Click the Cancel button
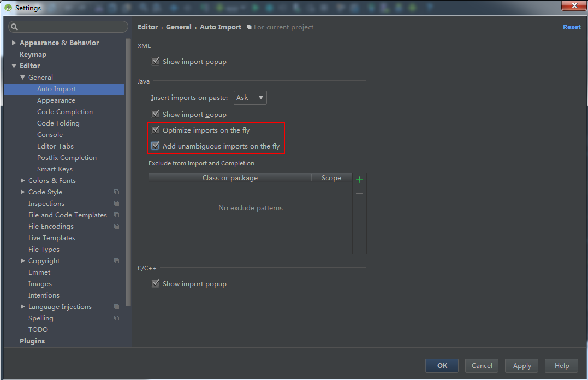Image resolution: width=588 pixels, height=380 pixels. [x=482, y=366]
